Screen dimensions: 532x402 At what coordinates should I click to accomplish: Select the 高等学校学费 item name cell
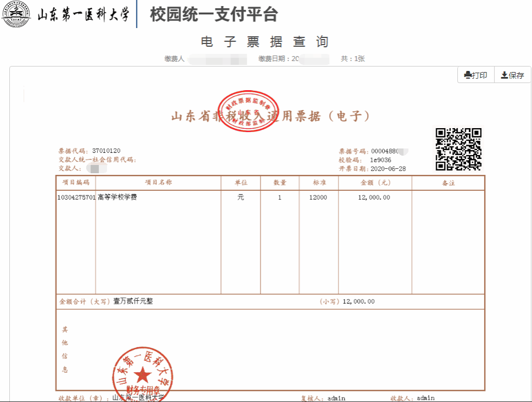pos(117,197)
